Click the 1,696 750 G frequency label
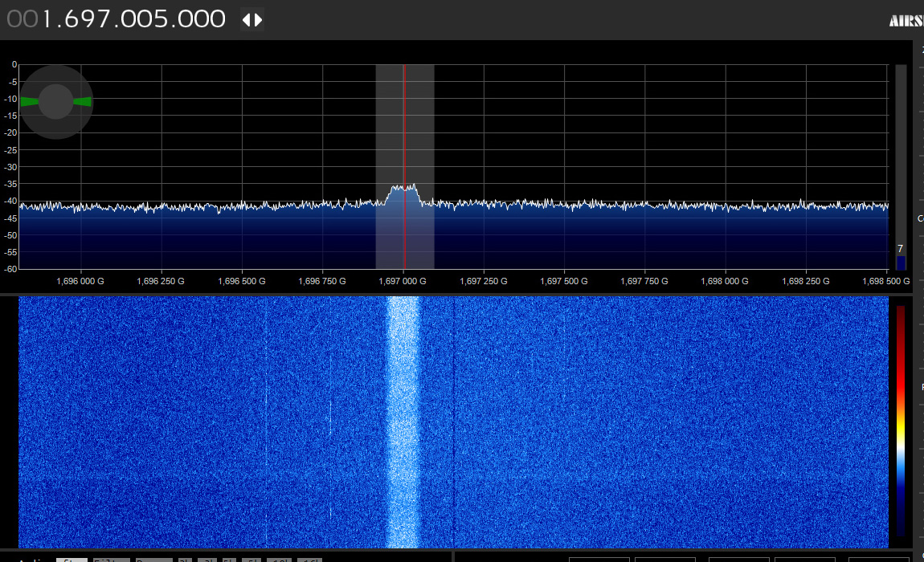This screenshot has width=924, height=562. (321, 281)
